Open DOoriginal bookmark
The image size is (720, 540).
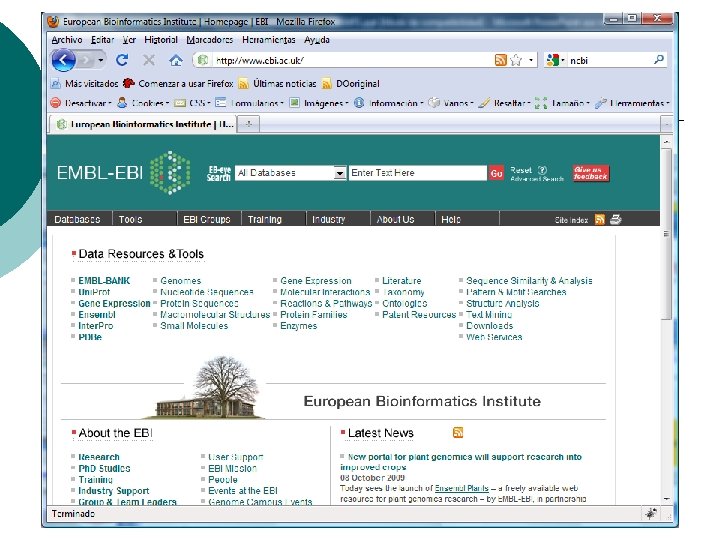(351, 84)
